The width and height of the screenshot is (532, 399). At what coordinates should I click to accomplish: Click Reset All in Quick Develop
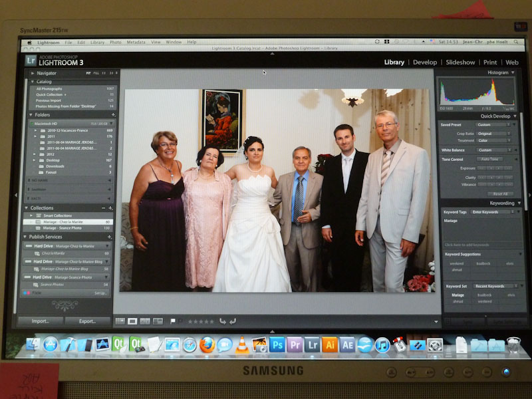click(x=500, y=194)
